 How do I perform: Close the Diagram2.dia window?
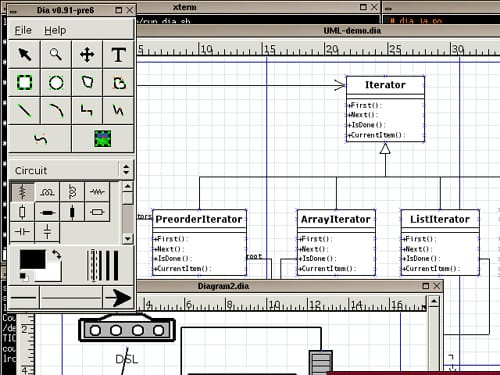coord(436,286)
